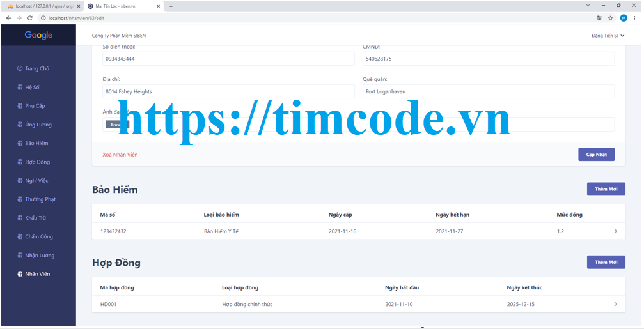Go to Thưởng Phạt page
Viewport: 644px width, 329px height.
40,199
